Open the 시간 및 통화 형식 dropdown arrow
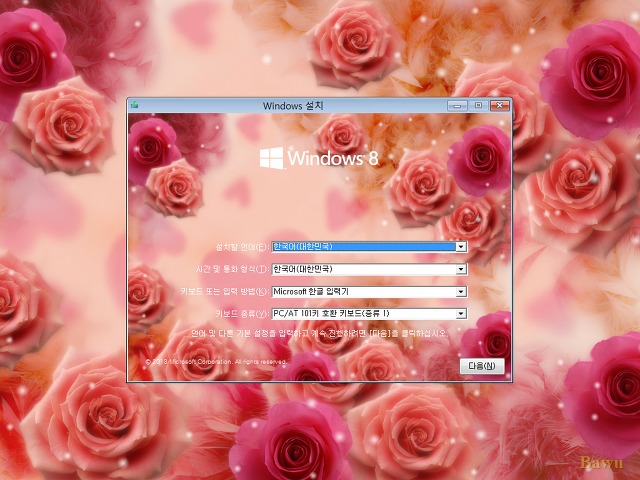The image size is (640, 480). (x=461, y=269)
